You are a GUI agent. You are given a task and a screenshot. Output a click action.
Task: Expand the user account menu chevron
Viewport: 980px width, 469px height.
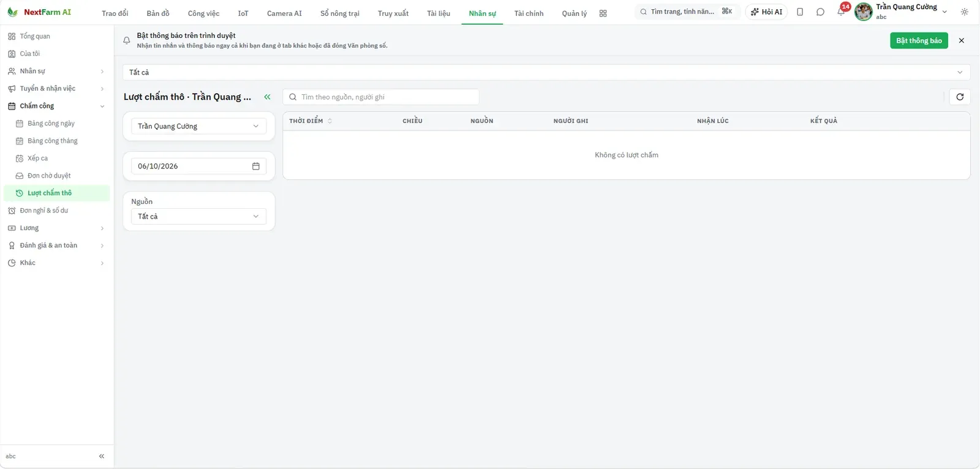click(944, 12)
